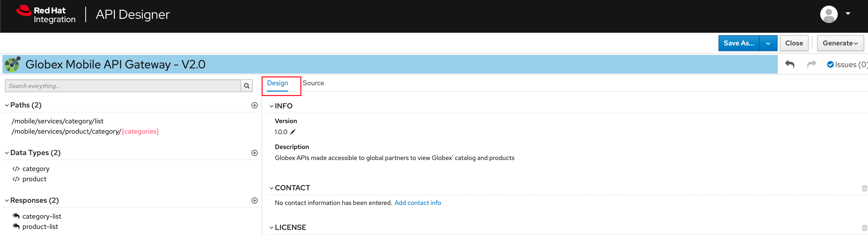Screen dimensions: 868x235
Task: Focus the Search everything field
Action: tap(123, 86)
